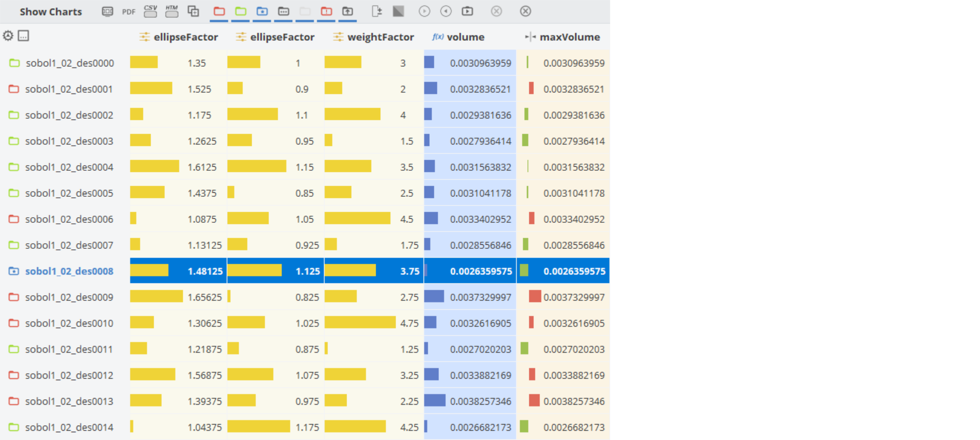The width and height of the screenshot is (980, 440).
Task: Click the ellipseFactor value 1.0875
Action: click(x=202, y=219)
